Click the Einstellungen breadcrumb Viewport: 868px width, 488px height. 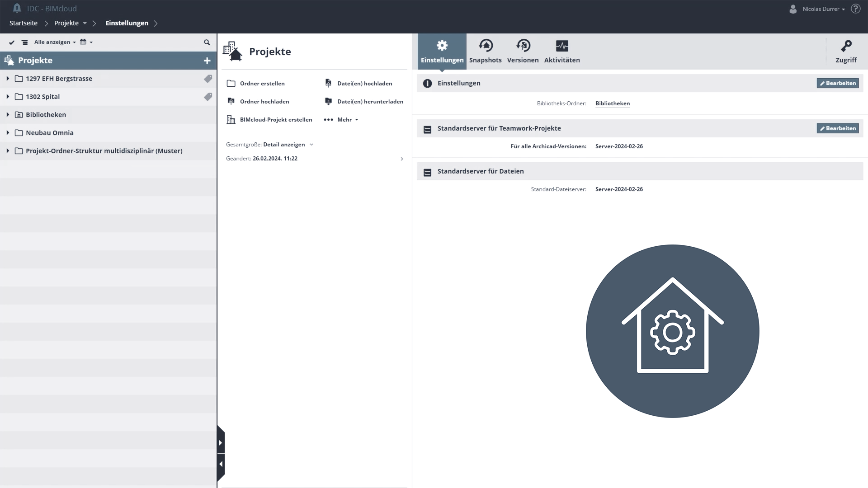pos(127,23)
